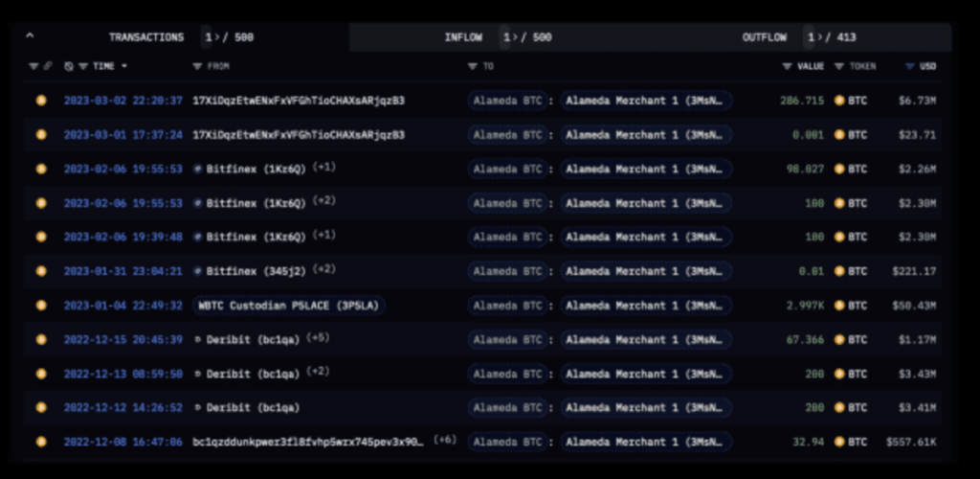Click the filter icon beside USD column
The height and width of the screenshot is (479, 980).
909,66
